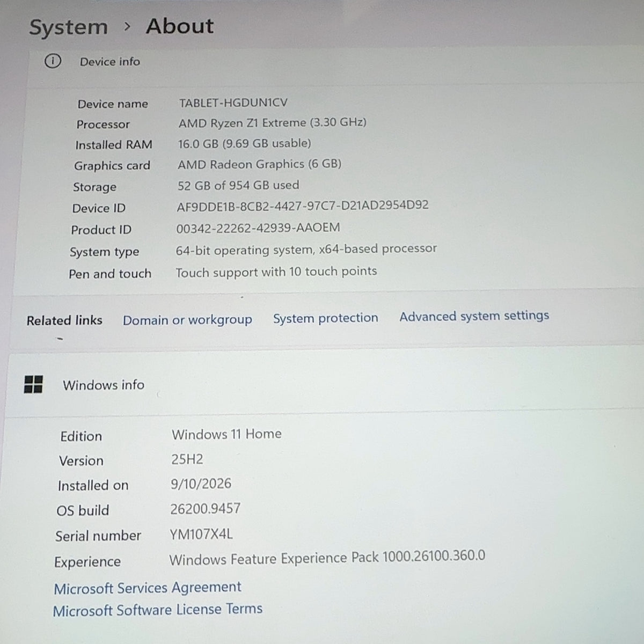Click the Device name label
This screenshot has width=644, height=644.
coord(113,104)
